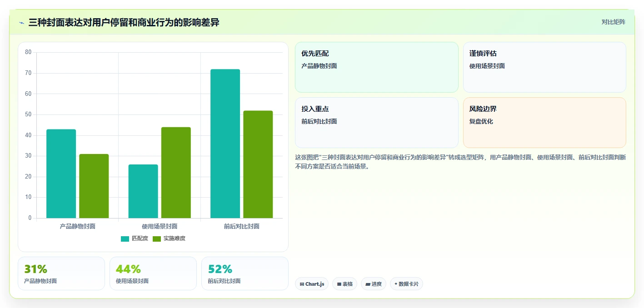Click the teal 匹配度 legend color box
The image size is (644, 308).
125,239
